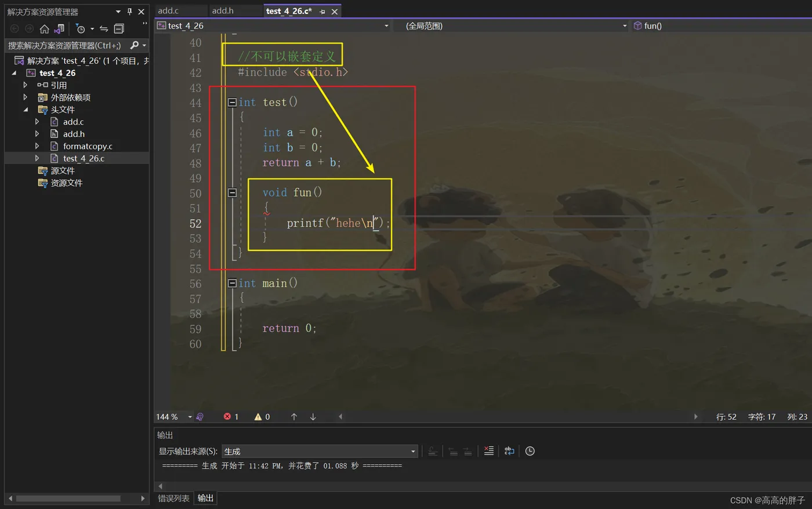Collapse the 头文件 folder
The image size is (812, 509).
(x=26, y=110)
